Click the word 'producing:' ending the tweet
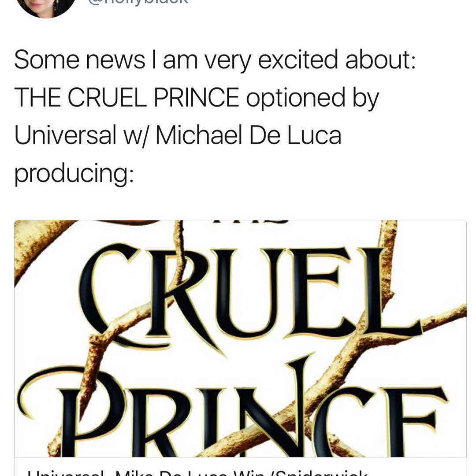The width and height of the screenshot is (476, 476). tap(74, 173)
